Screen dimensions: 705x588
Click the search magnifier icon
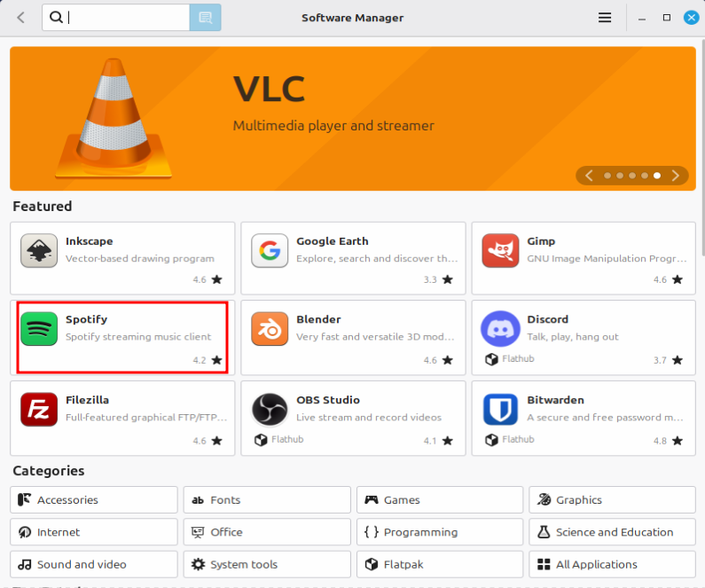coord(56,17)
